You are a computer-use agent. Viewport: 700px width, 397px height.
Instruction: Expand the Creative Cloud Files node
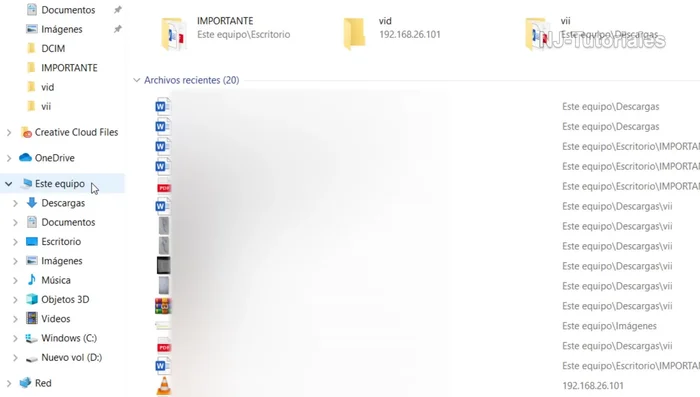click(x=8, y=132)
